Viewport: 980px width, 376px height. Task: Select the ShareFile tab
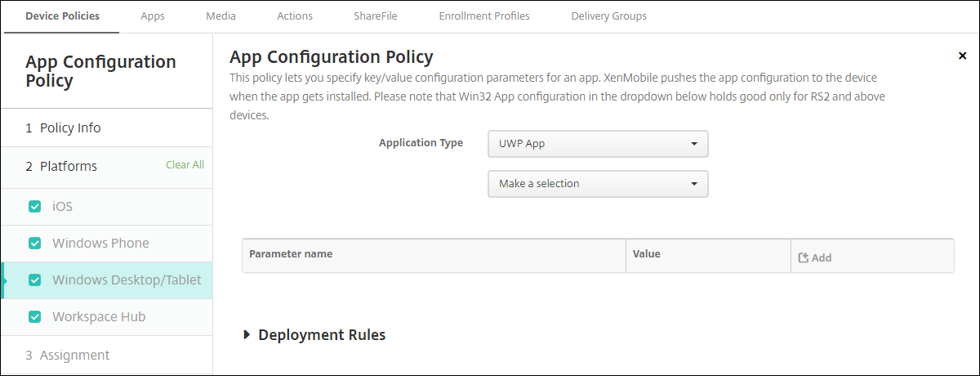pyautogui.click(x=376, y=16)
